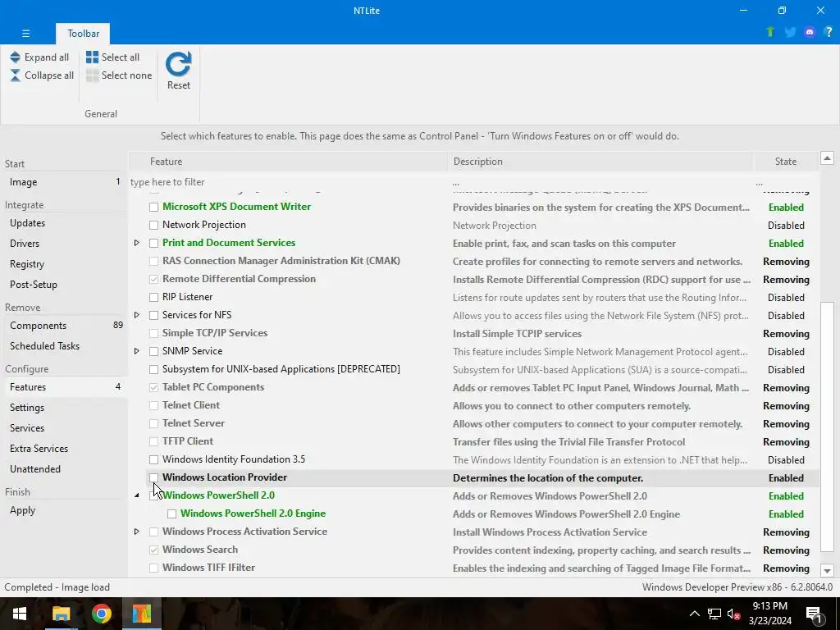Open the Components page in sidebar

coord(64,326)
